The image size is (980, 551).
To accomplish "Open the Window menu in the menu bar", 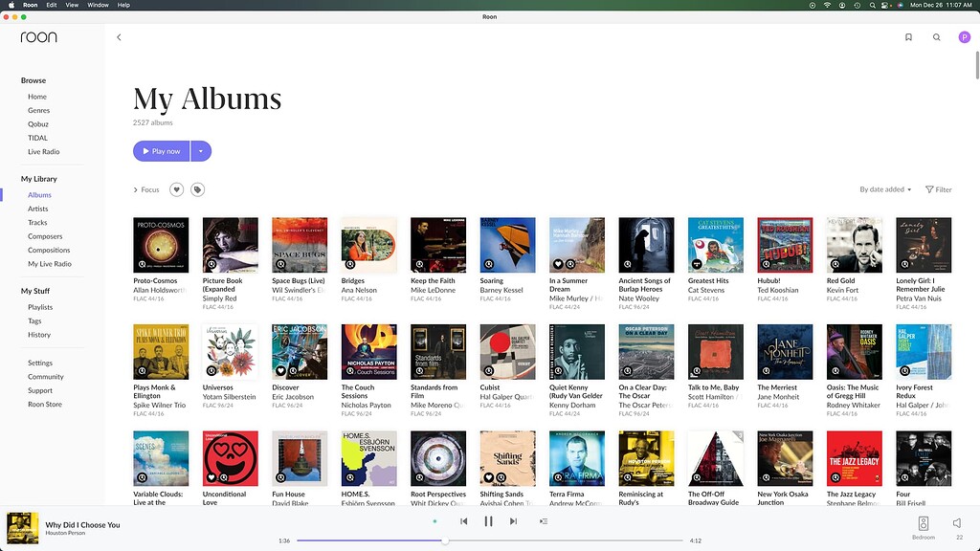I will pos(98,5).
